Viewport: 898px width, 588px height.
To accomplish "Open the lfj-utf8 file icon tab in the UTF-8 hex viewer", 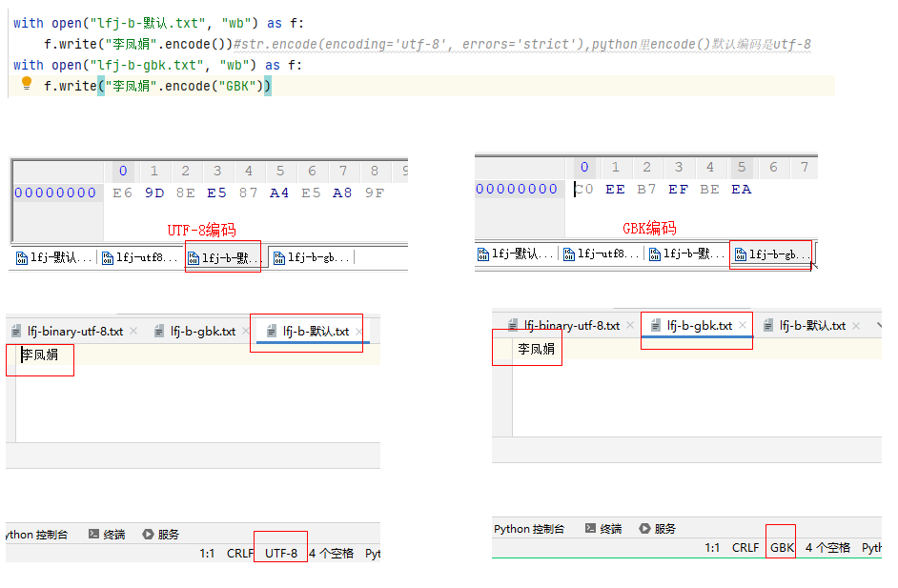I will (107, 258).
